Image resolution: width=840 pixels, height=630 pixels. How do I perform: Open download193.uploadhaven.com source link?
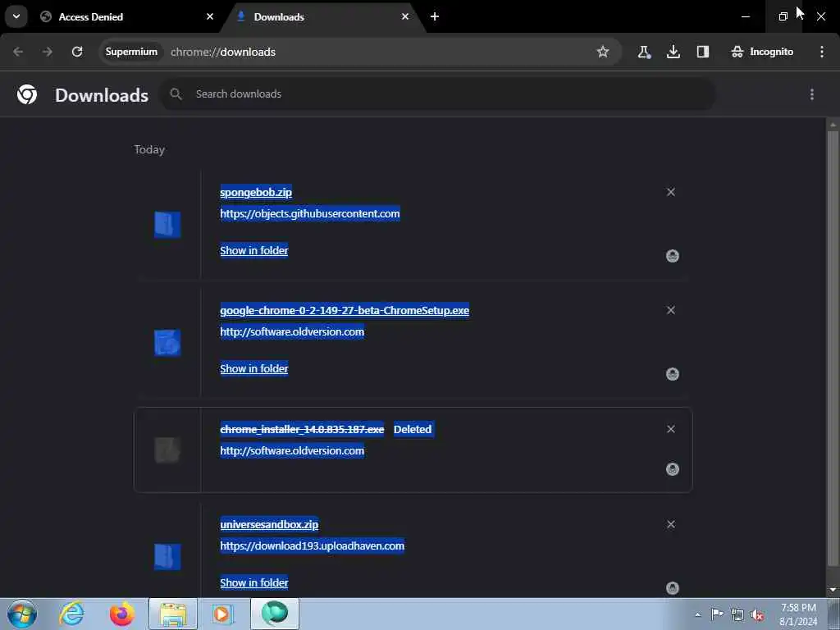click(x=312, y=546)
